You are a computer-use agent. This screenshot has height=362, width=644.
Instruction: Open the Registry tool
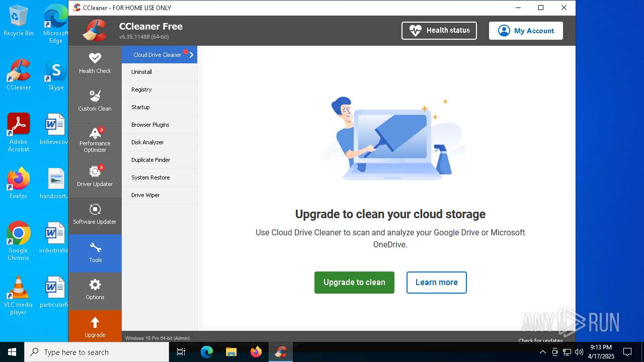[x=159, y=89]
